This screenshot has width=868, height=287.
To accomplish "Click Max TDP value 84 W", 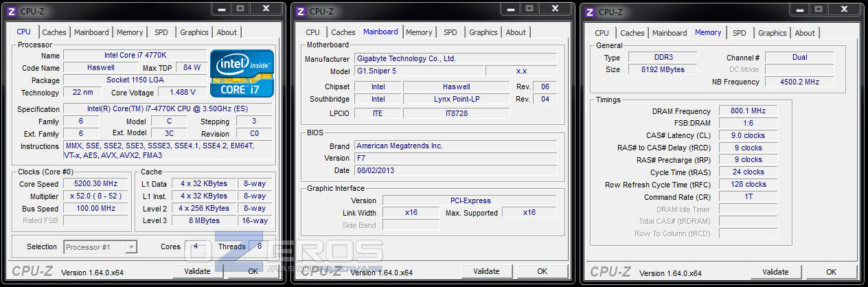I will (192, 68).
